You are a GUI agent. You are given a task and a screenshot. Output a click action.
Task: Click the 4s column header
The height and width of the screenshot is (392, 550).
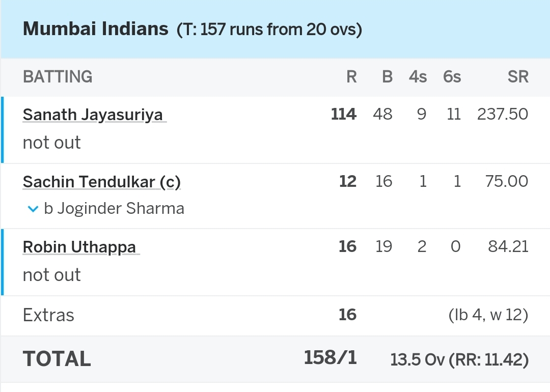(x=418, y=76)
